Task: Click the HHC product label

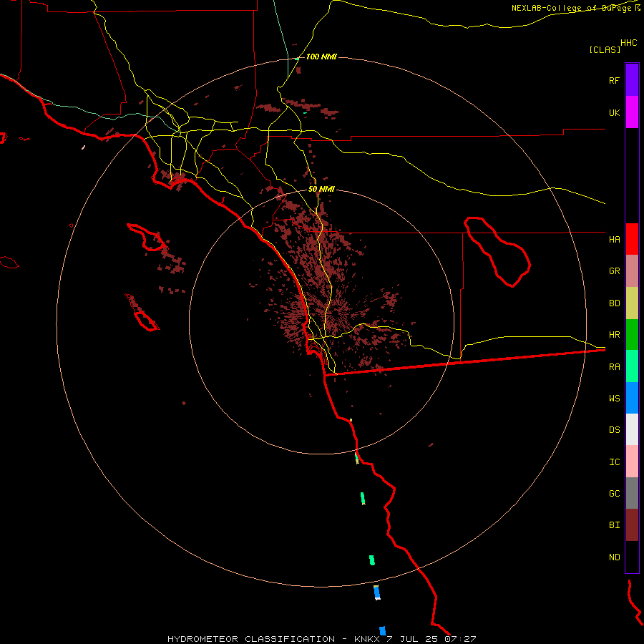Action: tap(628, 43)
